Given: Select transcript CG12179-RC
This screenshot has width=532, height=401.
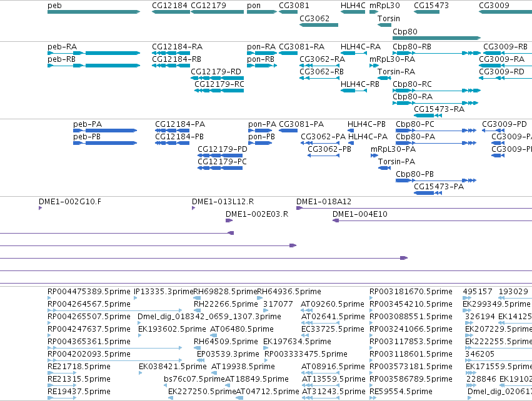Looking at the screenshot, I should point(219,84).
